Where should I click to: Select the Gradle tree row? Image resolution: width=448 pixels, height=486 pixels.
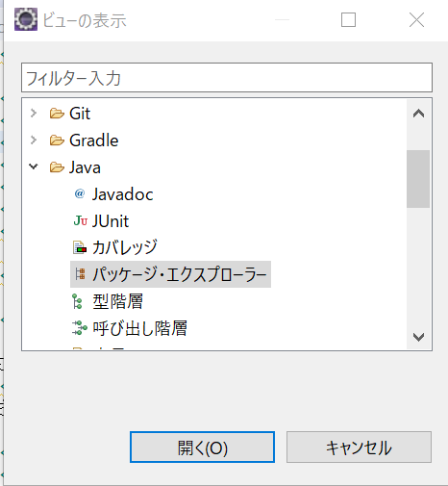tap(94, 141)
